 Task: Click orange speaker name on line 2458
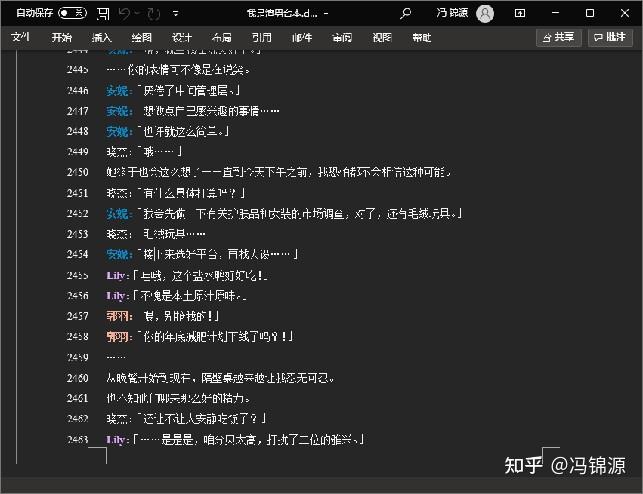pyautogui.click(x=118, y=337)
